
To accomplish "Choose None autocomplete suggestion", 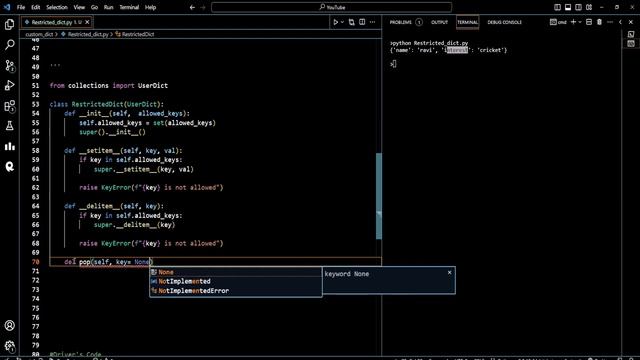I will [236, 272].
